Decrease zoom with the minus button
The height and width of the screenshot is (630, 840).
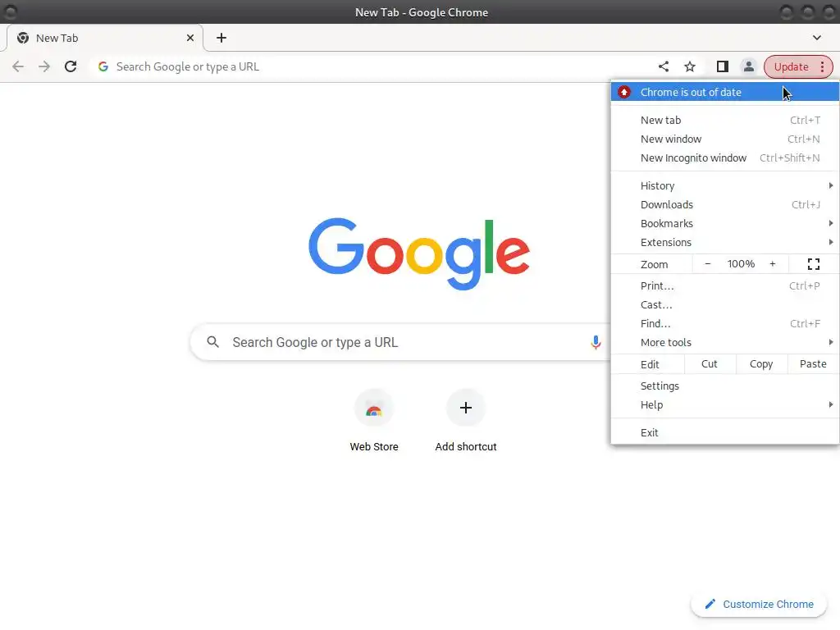(x=708, y=264)
